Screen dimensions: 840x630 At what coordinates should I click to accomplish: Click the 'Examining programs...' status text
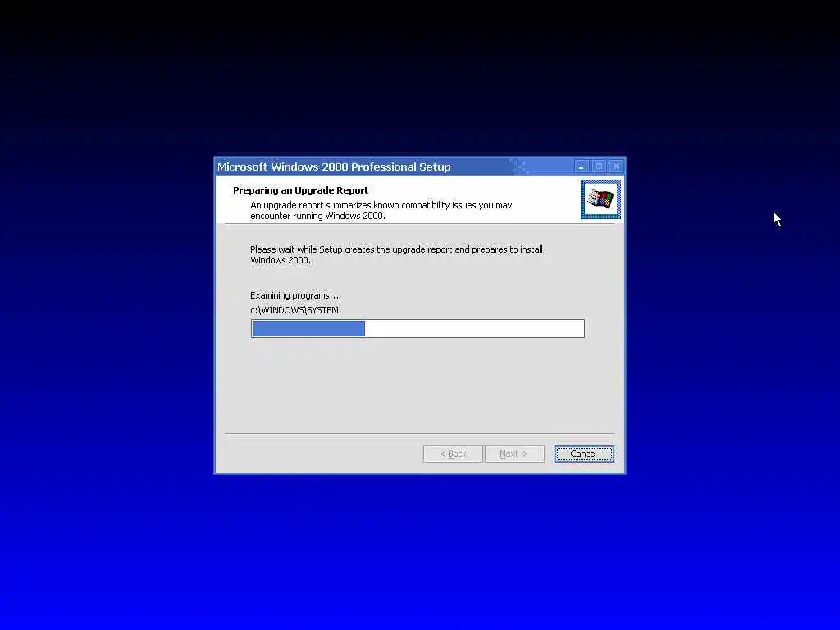point(294,295)
